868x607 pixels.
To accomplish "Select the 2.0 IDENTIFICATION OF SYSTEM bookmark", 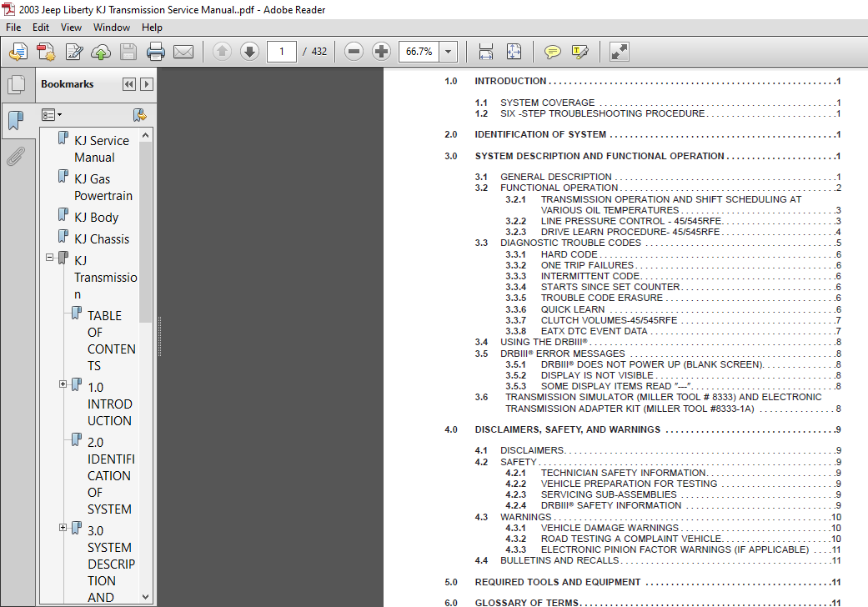I will (x=111, y=475).
